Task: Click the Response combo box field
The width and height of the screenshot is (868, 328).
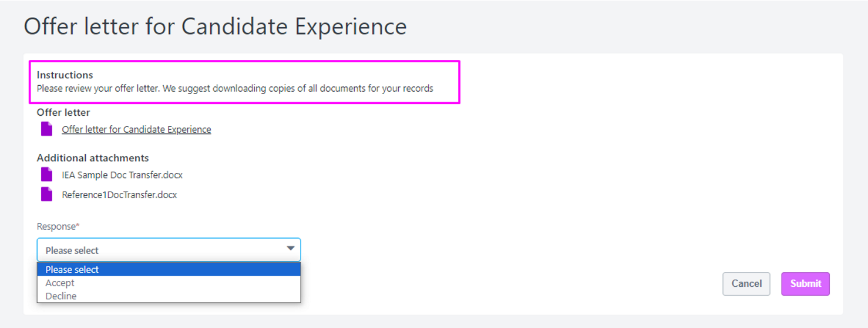Action: 169,250
